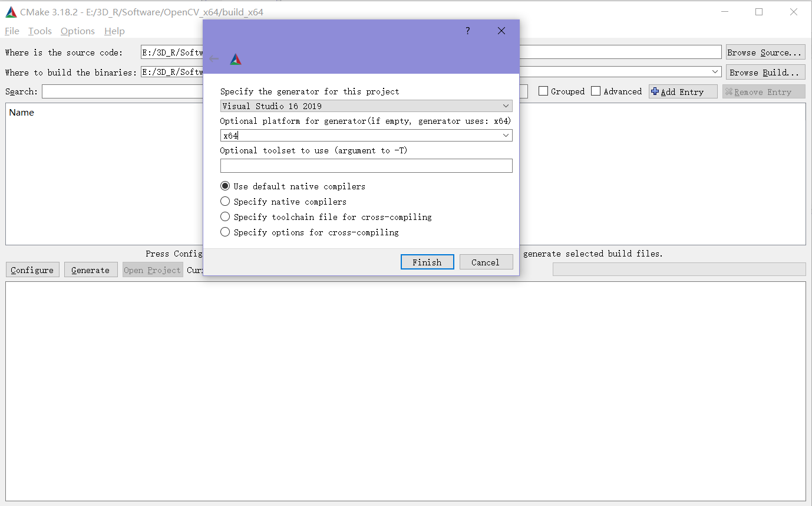Open the Options menu
The image size is (812, 506).
click(x=77, y=31)
